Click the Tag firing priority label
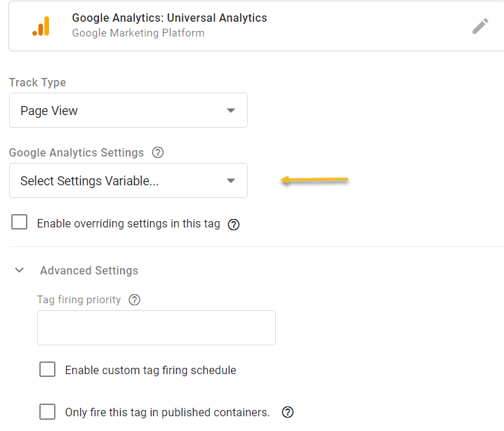The width and height of the screenshot is (504, 431). [x=79, y=300]
